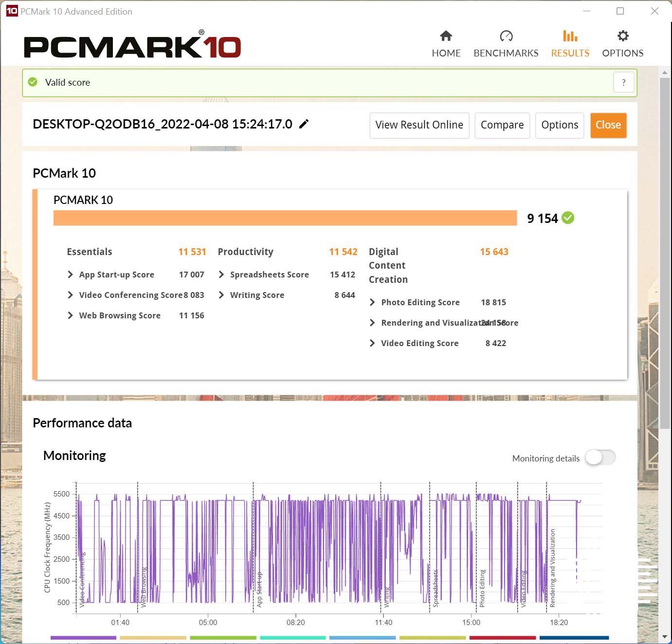Expand Spreadsheets Score details
The height and width of the screenshot is (644, 672).
click(221, 275)
